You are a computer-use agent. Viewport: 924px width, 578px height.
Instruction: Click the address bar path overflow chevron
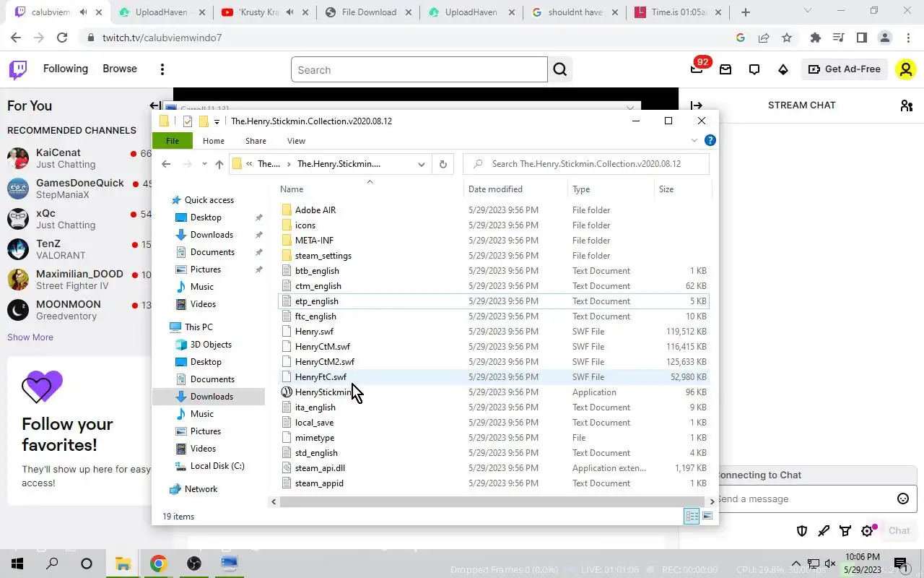pos(249,164)
